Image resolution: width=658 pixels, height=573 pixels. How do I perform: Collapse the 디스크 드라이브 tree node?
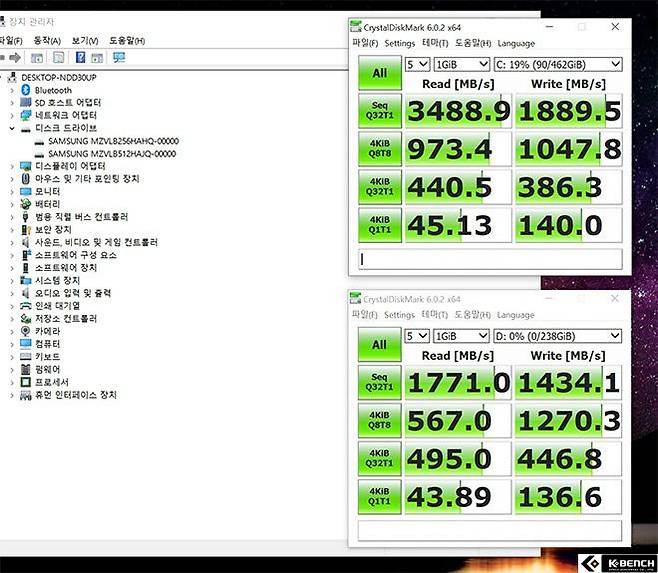tap(12, 128)
